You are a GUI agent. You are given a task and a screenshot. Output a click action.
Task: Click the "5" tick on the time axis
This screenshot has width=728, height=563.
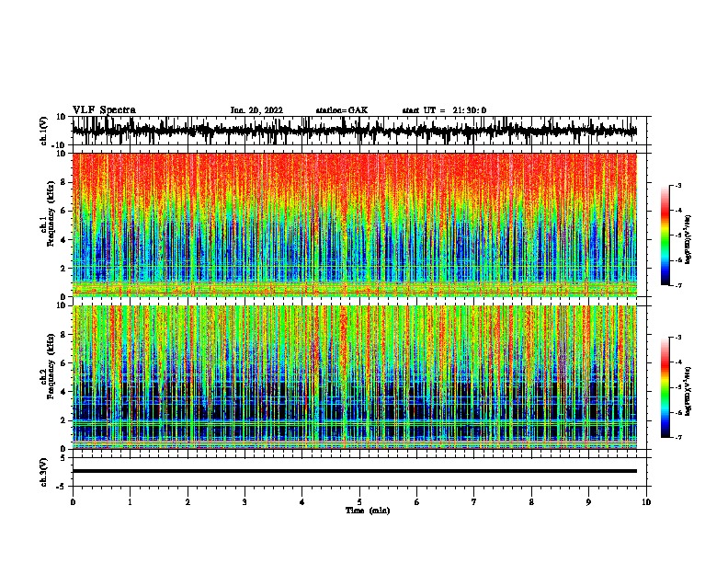(359, 502)
